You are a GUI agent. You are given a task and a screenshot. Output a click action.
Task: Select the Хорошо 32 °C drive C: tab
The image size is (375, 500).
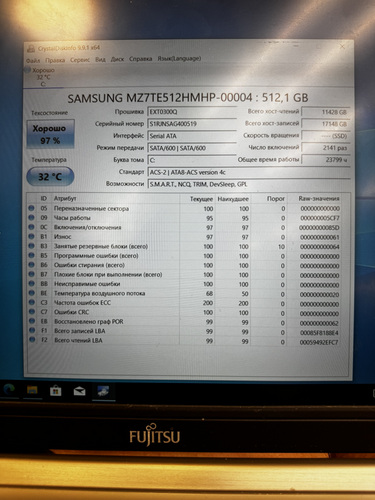click(43, 77)
